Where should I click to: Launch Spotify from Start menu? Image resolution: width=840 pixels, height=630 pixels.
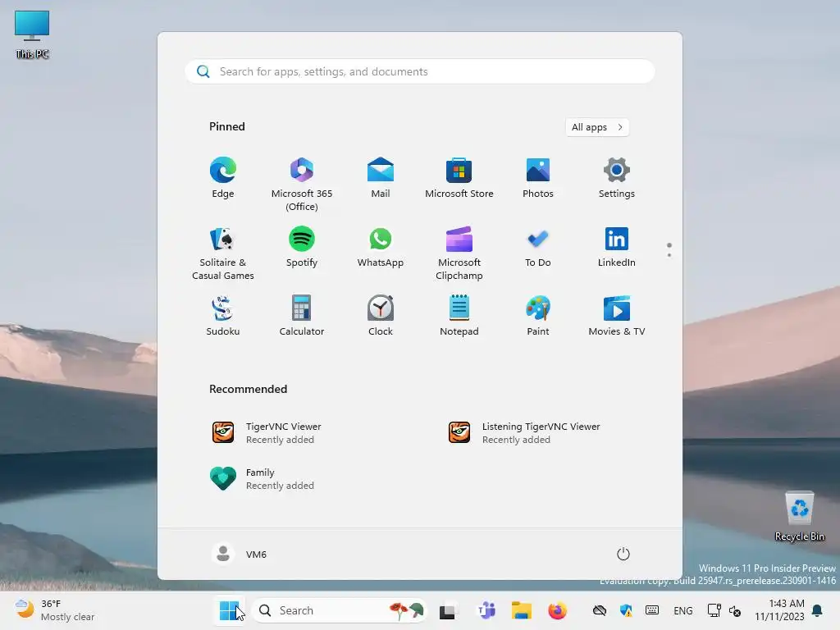coord(302,247)
